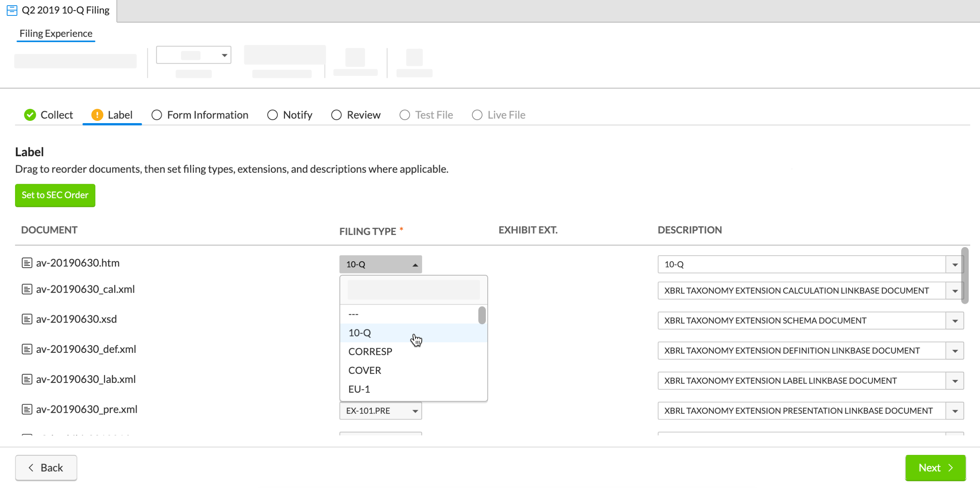Click the FILING TYPE column header

click(367, 231)
